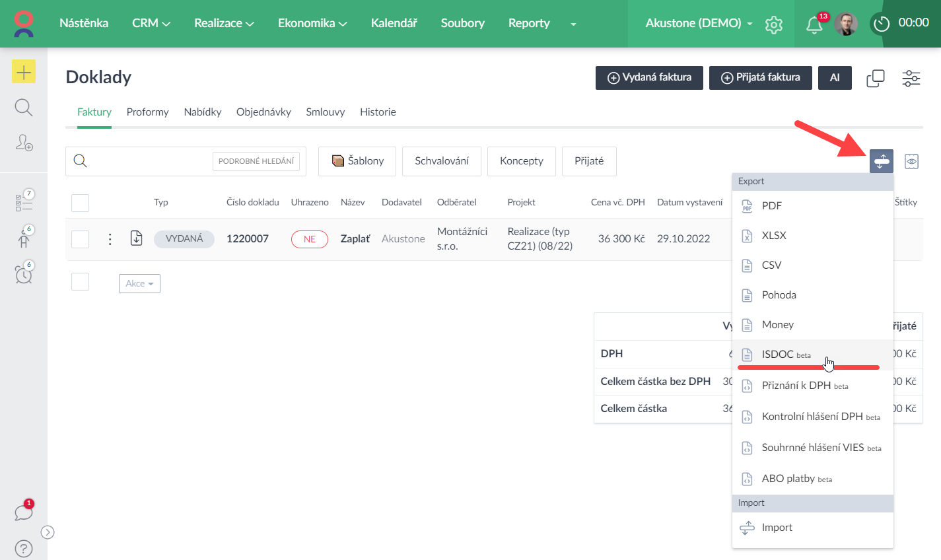Open the settings gear icon

tap(773, 25)
